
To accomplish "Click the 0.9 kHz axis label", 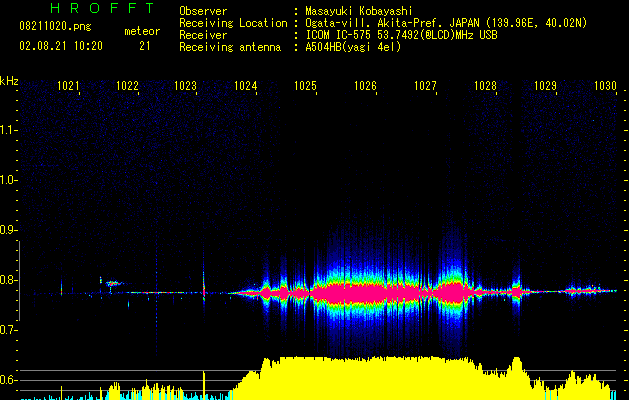I will point(8,230).
